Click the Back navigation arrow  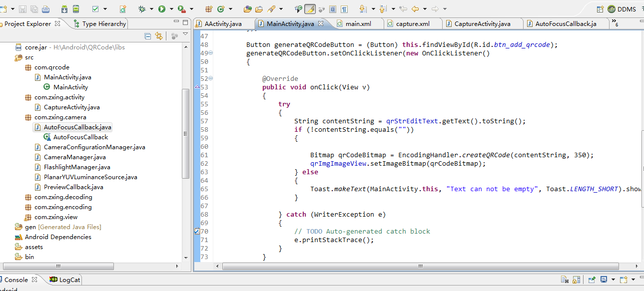415,9
